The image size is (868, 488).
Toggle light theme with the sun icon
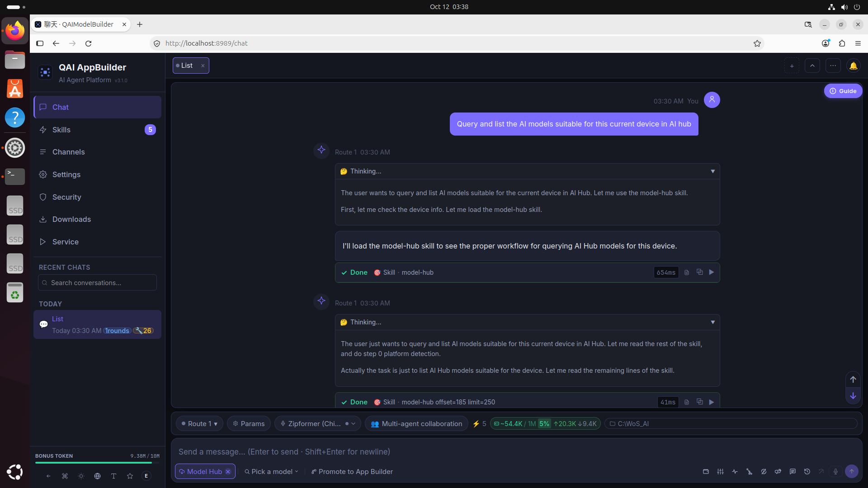81,476
